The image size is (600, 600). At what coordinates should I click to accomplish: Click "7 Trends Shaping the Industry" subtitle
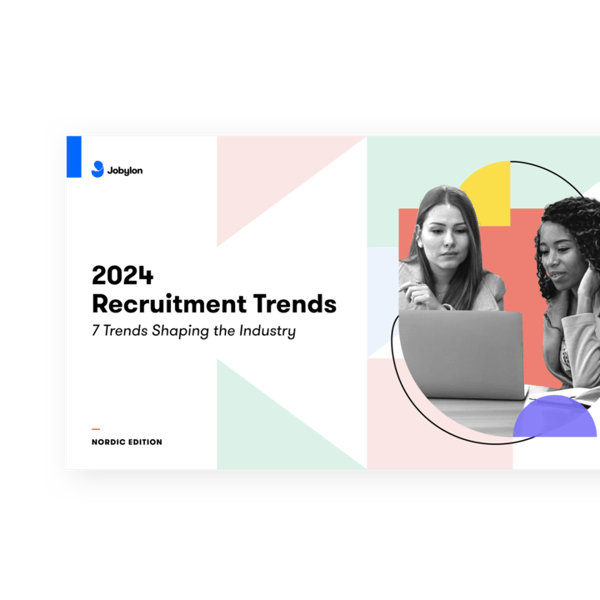193,331
